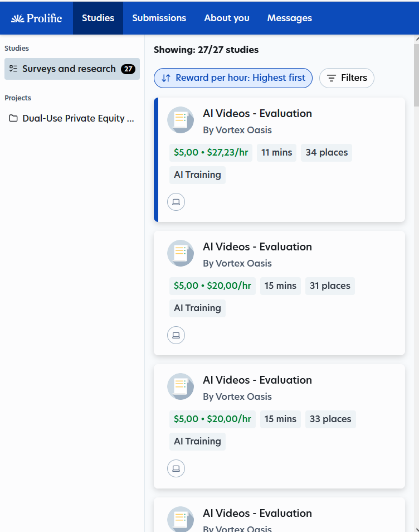This screenshot has width=419, height=532.
Task: Open the Reward per hour sort dropdown
Action: point(233,78)
